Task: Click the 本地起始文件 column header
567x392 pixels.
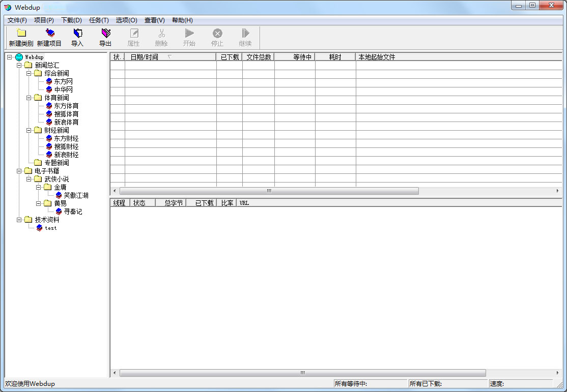Action: [377, 57]
